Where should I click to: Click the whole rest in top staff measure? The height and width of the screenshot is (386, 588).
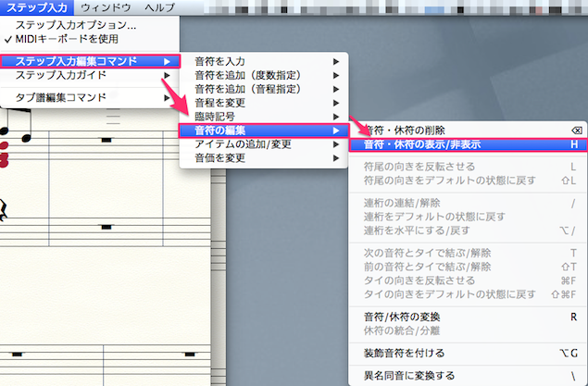(x=106, y=140)
